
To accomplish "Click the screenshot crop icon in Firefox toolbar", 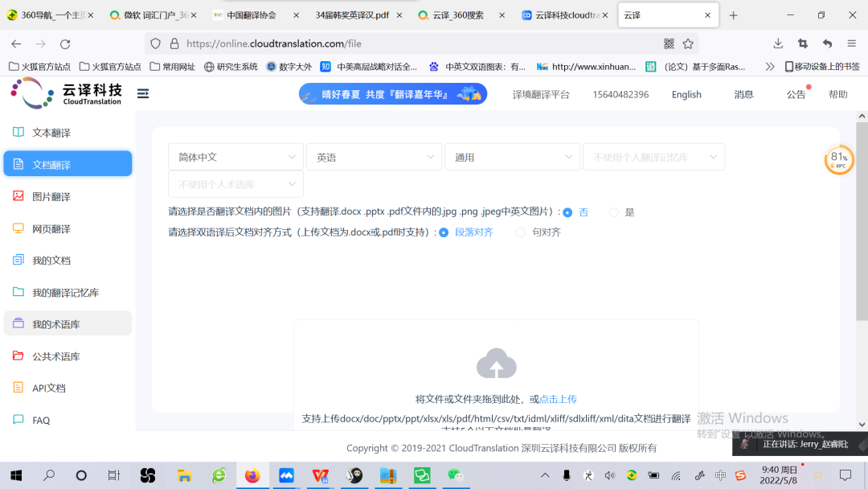I will click(x=803, y=43).
